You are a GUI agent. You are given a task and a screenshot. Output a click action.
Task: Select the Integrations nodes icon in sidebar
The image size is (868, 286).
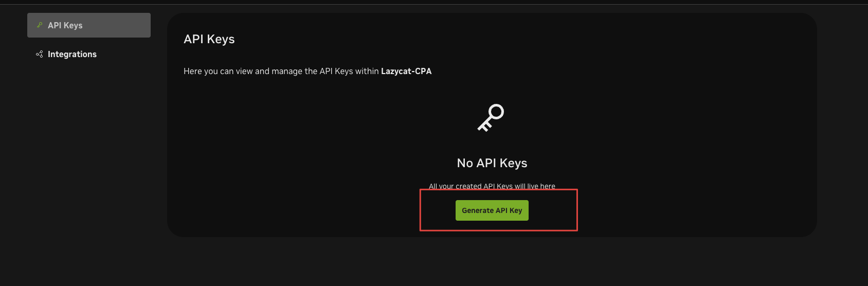click(39, 54)
